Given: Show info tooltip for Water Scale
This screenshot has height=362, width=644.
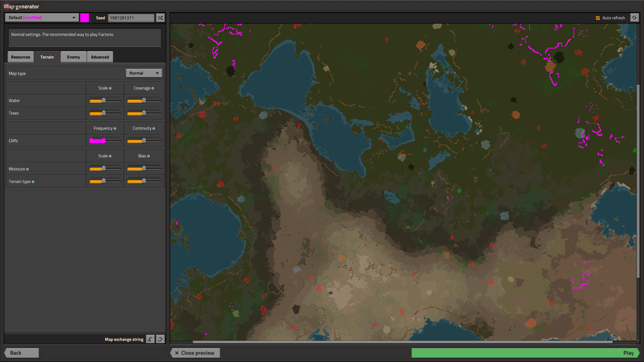Looking at the screenshot, I should tap(110, 88).
